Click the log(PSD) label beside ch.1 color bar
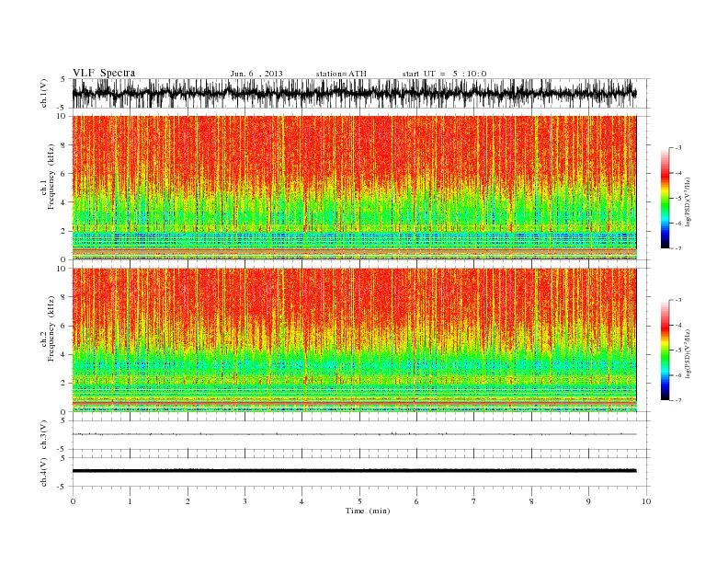 click(688, 201)
